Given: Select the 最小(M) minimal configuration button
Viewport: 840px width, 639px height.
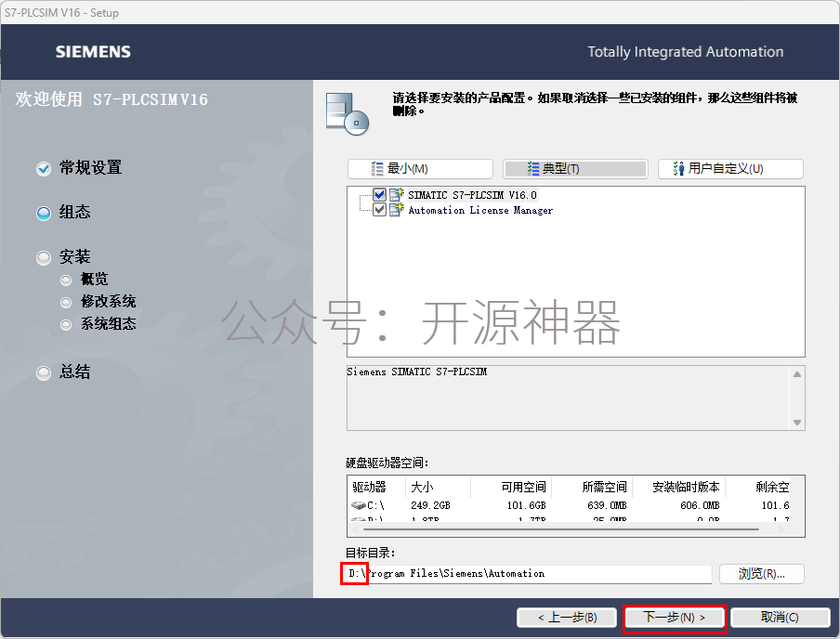Looking at the screenshot, I should (x=420, y=169).
